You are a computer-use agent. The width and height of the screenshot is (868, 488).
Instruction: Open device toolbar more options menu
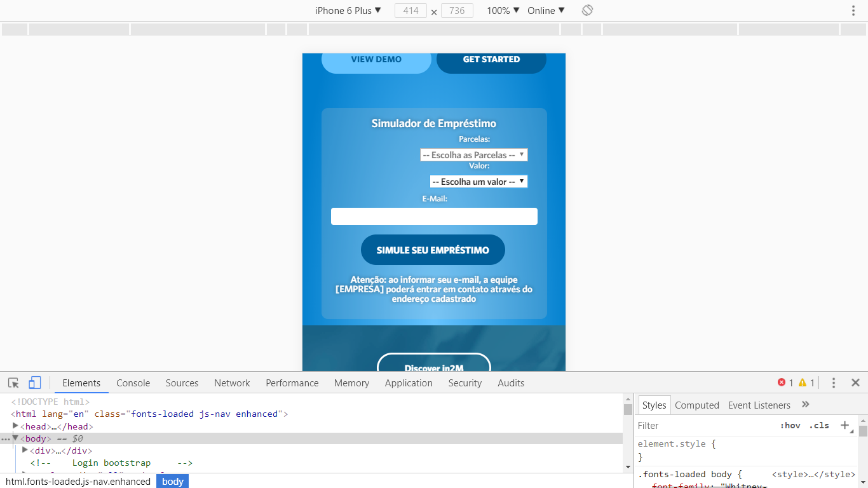pyautogui.click(x=853, y=10)
